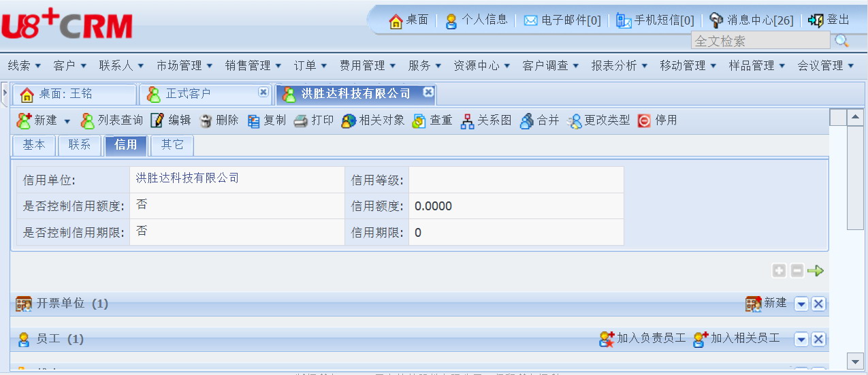Expand the 新建 dropdown arrow in toolbar
Viewport: 868px width, 375px height.
67,121
